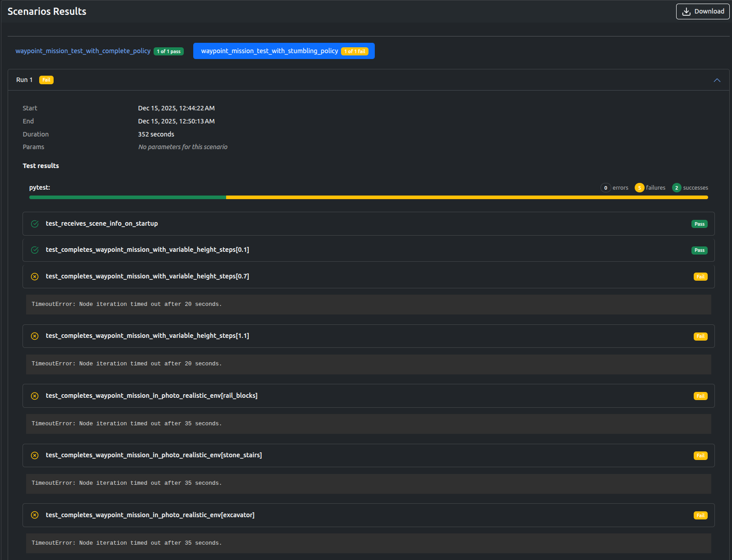Image resolution: width=732 pixels, height=560 pixels.
Task: Collapse Run 1 using the chevron arrow
Action: coord(717,80)
